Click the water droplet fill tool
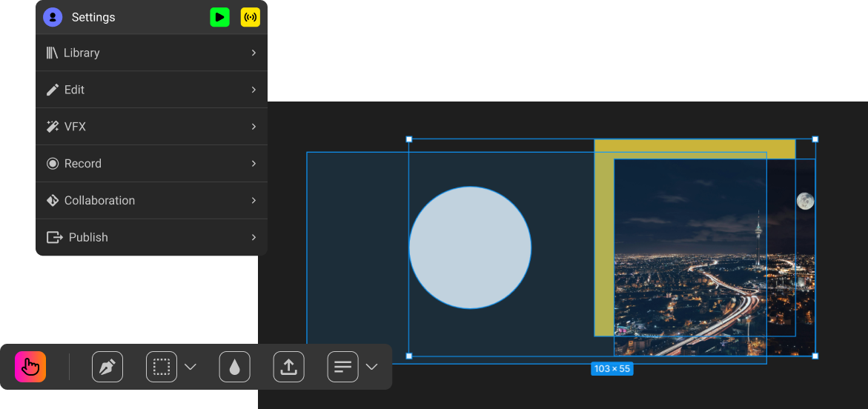Screen dimensions: 868x409 click(235, 367)
